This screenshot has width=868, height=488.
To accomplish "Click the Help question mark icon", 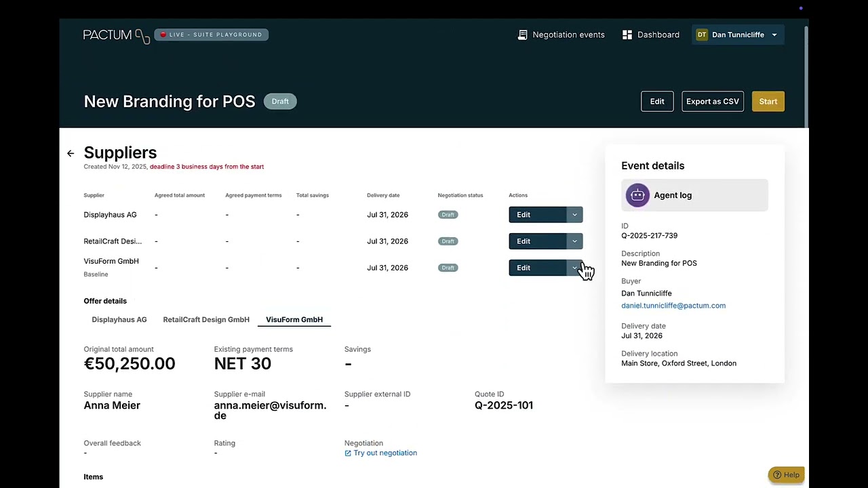I will [x=777, y=475].
